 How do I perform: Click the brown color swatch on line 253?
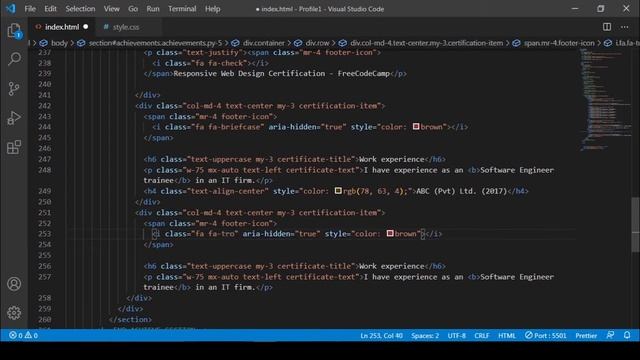coord(390,233)
